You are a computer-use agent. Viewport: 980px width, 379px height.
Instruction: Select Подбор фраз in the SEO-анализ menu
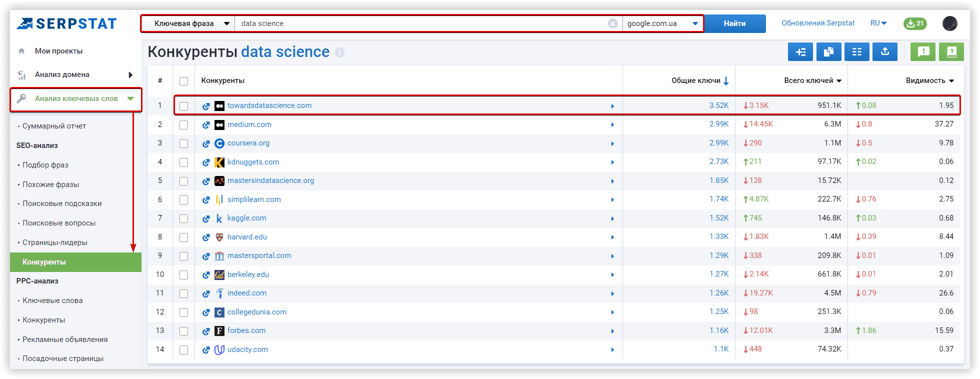[45, 165]
